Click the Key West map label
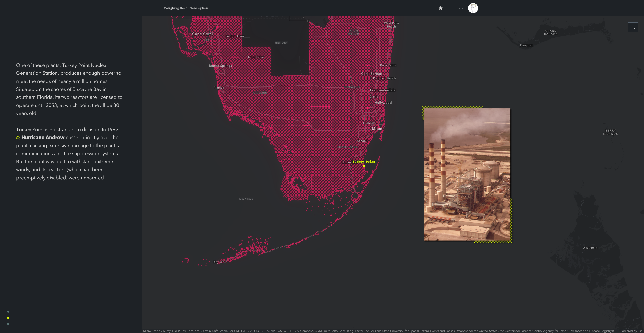644x333 pixels. point(220,262)
